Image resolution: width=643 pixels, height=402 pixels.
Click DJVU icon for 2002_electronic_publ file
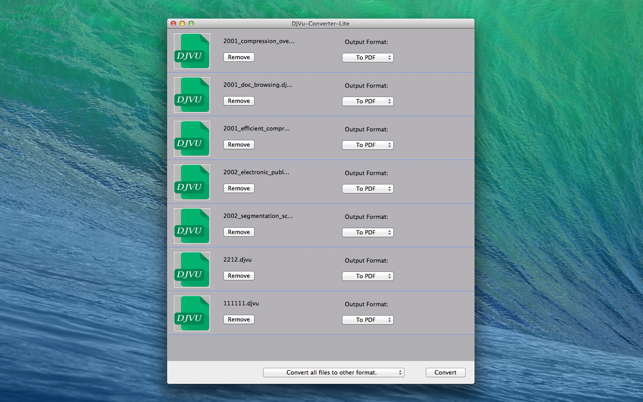pos(192,182)
